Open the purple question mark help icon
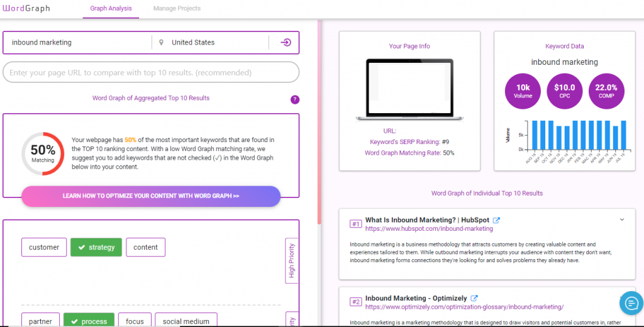Viewport: 644px width, 327px height. pos(295,99)
